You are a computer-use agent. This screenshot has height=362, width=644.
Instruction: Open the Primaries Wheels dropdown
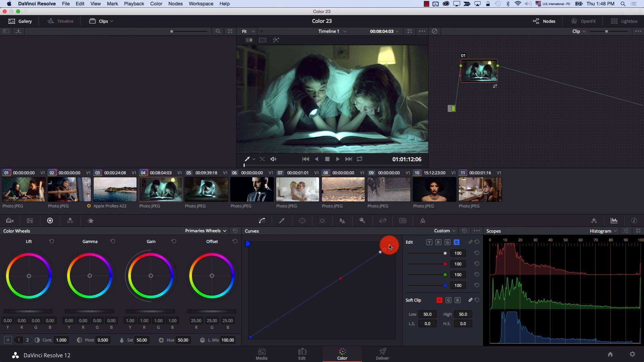tap(205, 231)
